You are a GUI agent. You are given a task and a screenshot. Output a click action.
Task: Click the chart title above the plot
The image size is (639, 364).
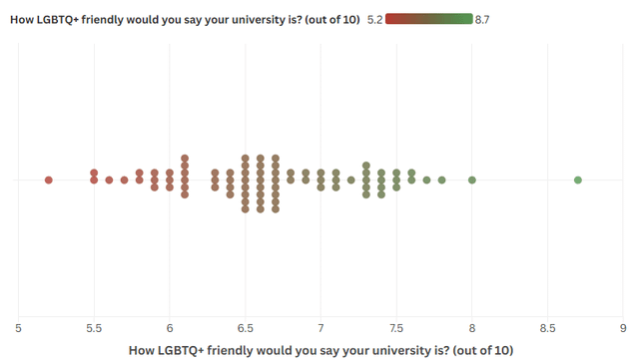point(185,20)
